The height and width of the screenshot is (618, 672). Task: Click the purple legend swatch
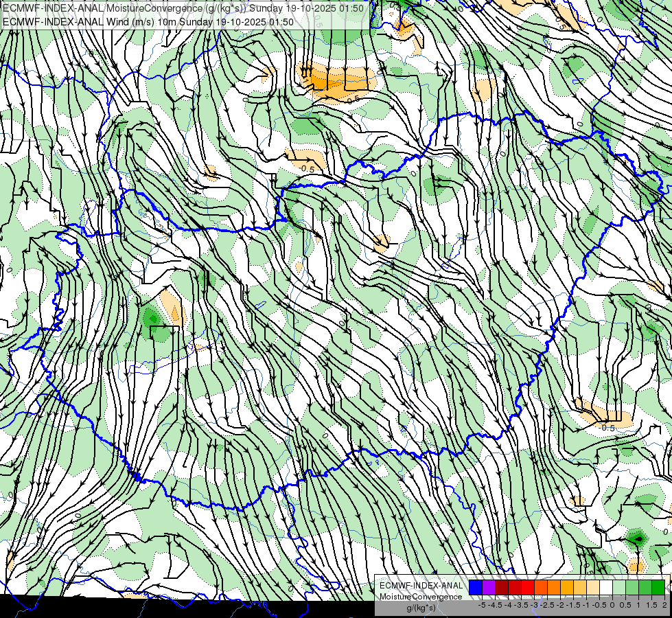tap(489, 587)
